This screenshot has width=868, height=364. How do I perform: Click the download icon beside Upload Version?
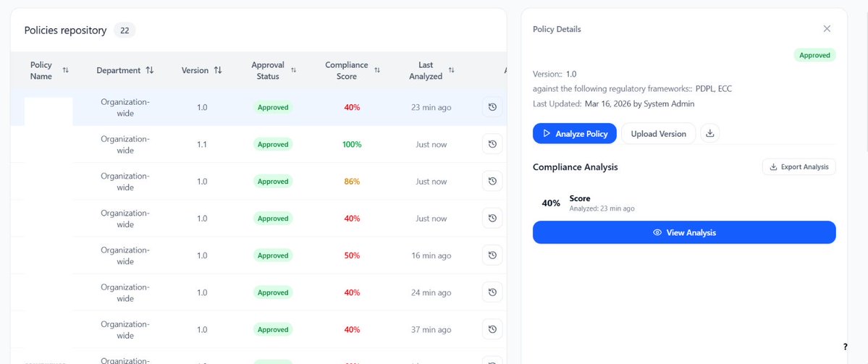710,133
